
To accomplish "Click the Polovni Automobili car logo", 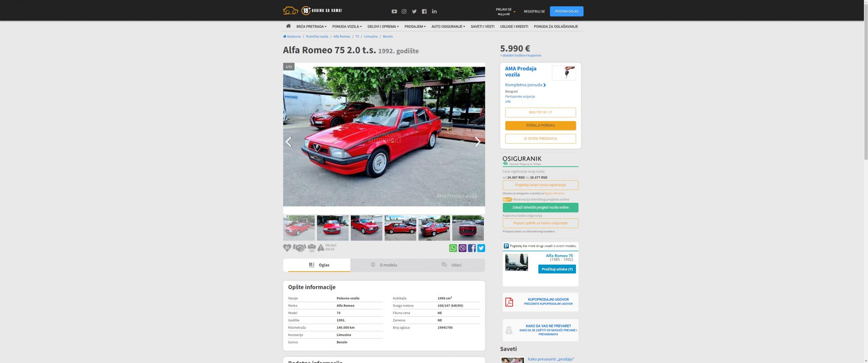I will click(291, 11).
